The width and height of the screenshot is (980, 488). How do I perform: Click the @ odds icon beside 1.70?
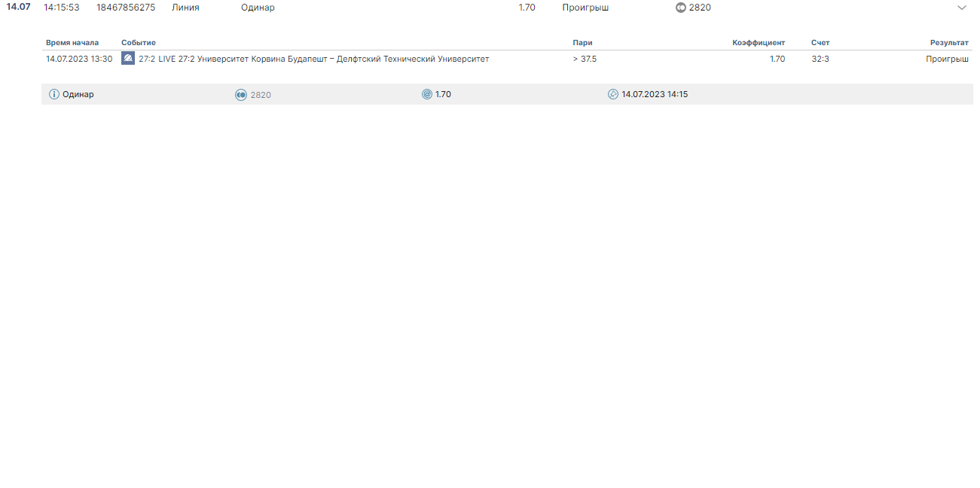coord(427,94)
